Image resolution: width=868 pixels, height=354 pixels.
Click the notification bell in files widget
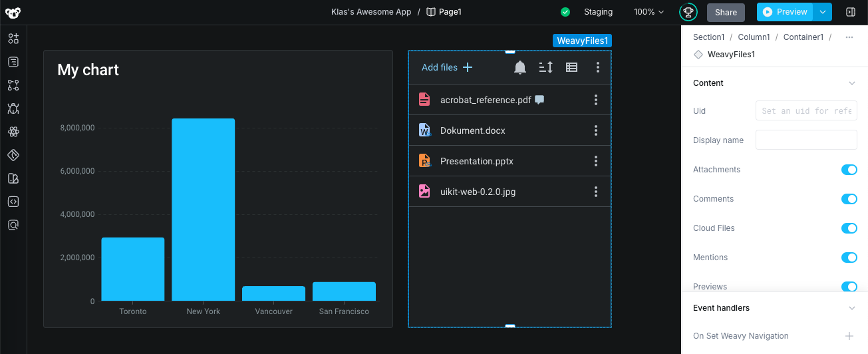click(x=520, y=67)
